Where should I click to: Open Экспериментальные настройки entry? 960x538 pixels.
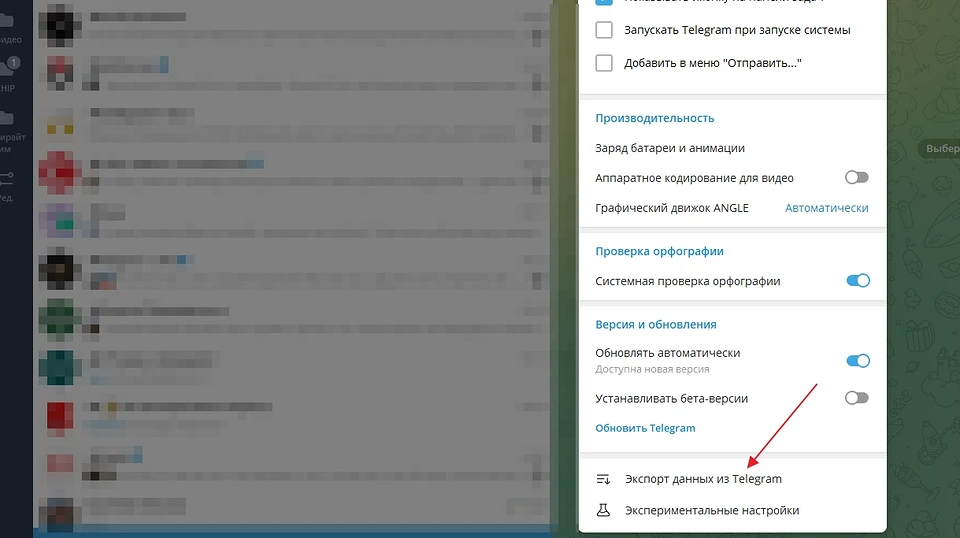pyautogui.click(x=711, y=510)
